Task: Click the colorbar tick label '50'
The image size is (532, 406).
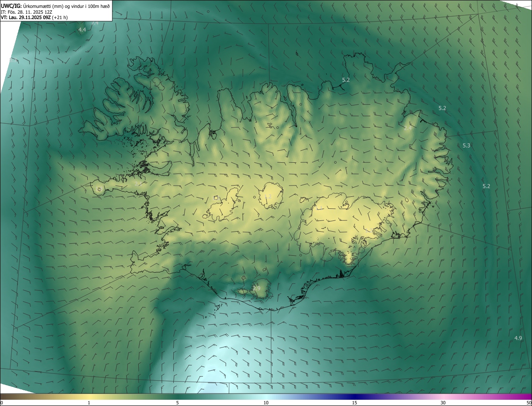Action: [x=529, y=403]
